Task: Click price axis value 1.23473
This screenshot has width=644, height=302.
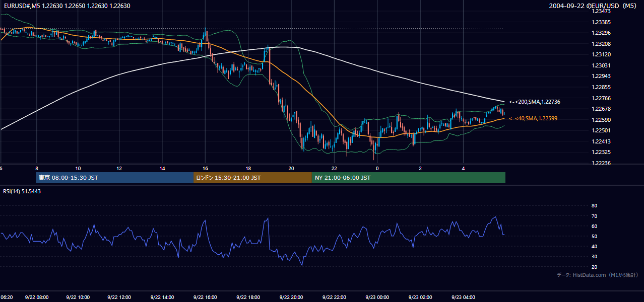Action: (601, 11)
